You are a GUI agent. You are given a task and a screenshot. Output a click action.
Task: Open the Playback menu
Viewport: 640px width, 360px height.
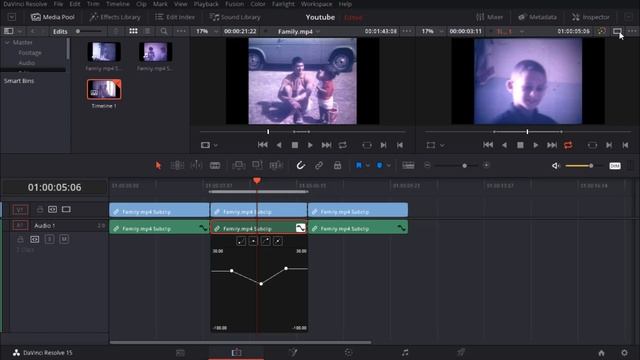click(206, 4)
